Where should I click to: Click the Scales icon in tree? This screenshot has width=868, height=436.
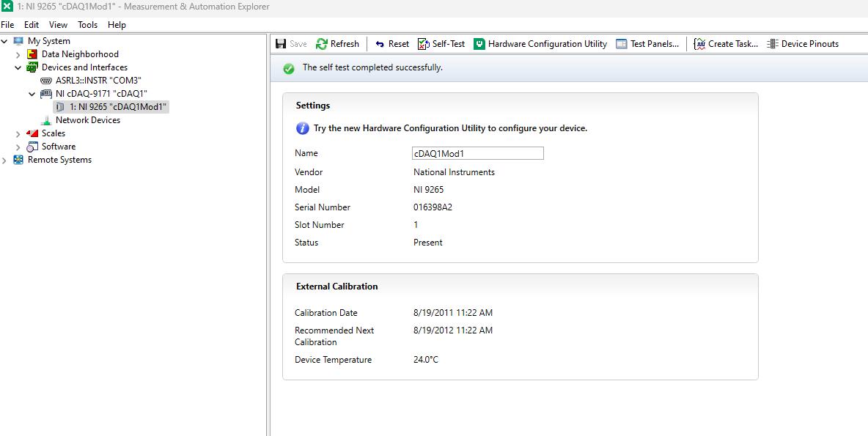(x=33, y=133)
